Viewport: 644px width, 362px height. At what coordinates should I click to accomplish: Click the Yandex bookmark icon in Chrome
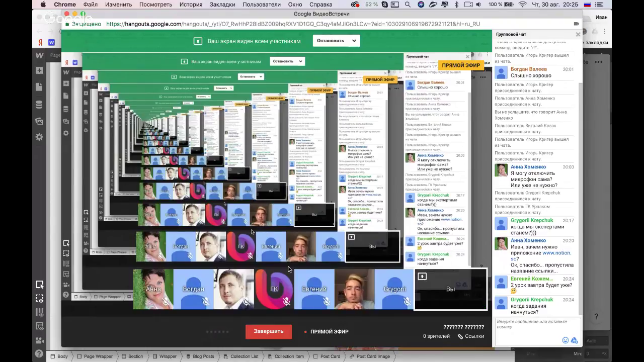(40, 42)
